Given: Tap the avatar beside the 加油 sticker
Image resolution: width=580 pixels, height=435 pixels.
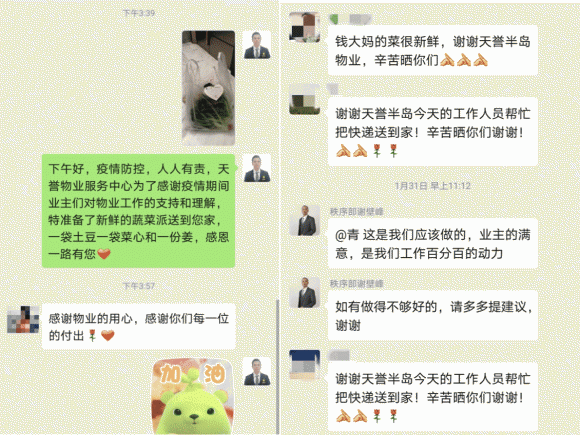Looking at the screenshot, I should [257, 372].
